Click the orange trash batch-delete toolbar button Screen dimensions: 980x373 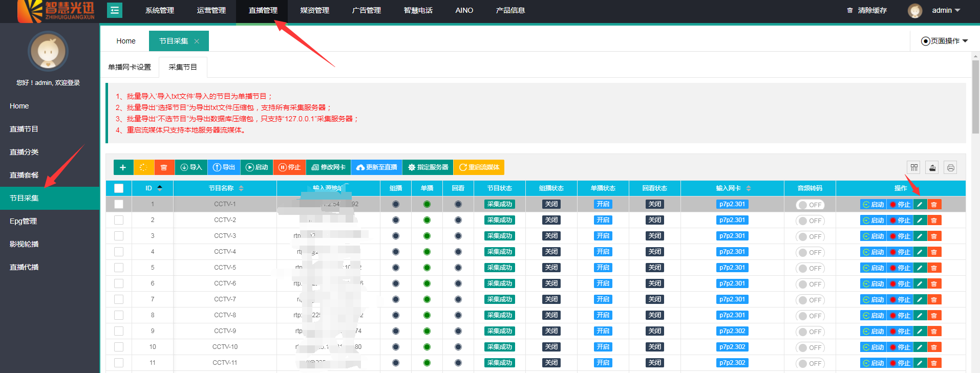coord(164,167)
